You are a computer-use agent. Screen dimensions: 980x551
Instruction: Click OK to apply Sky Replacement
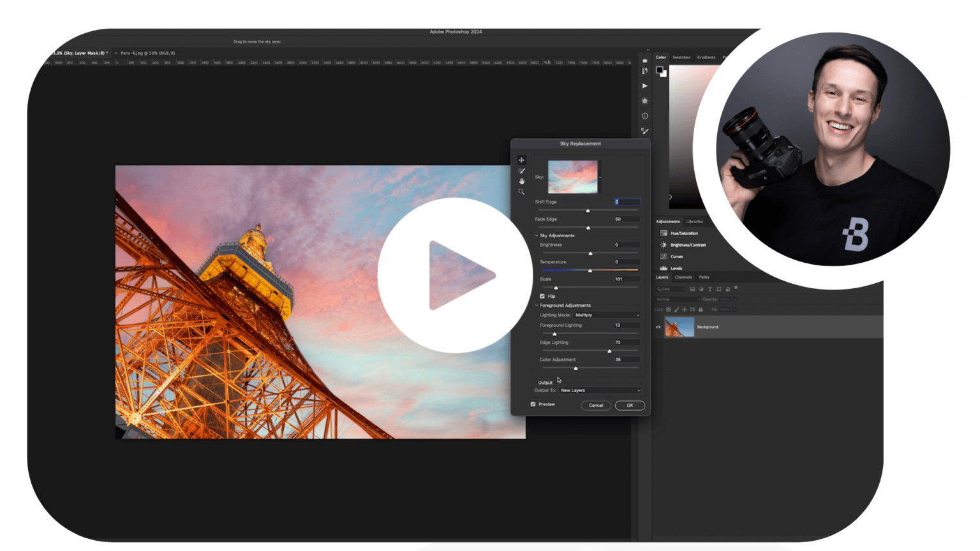(630, 405)
